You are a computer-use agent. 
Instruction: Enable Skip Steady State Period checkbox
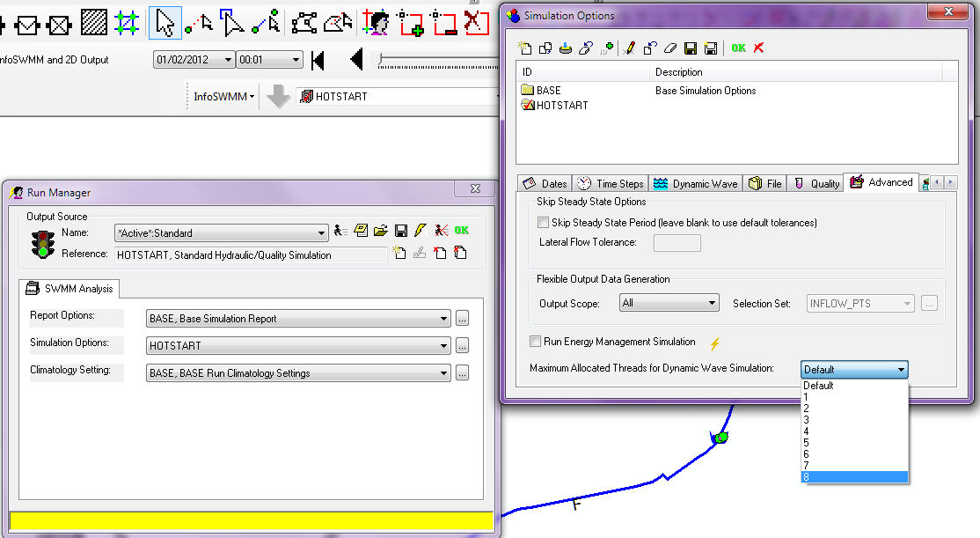[543, 222]
